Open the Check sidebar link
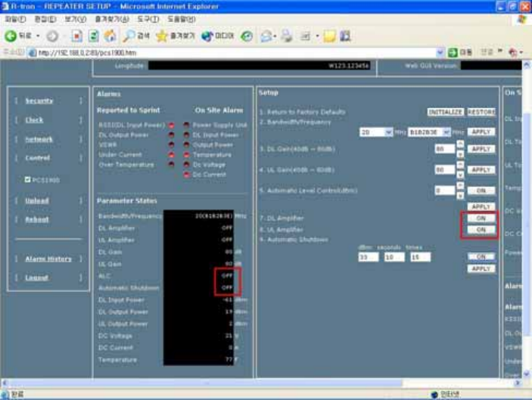Image resolution: width=532 pixels, height=400 pixels. coord(34,120)
